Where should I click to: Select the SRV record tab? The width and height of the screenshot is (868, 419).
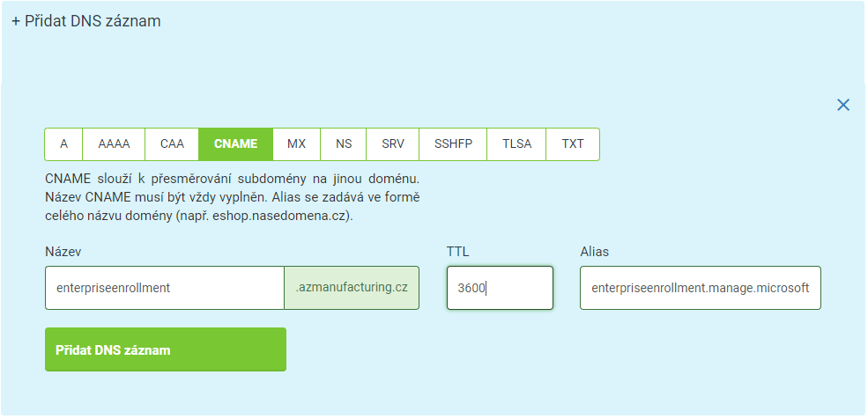(392, 144)
